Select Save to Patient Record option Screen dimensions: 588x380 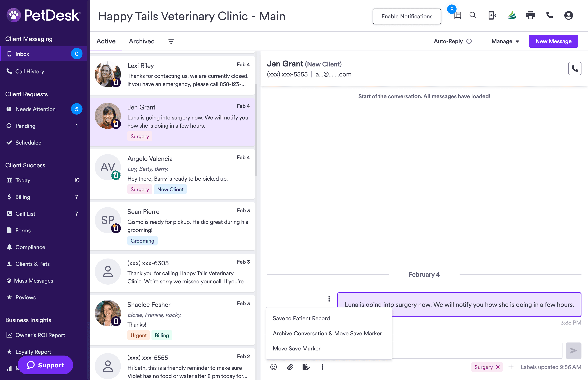(301, 318)
